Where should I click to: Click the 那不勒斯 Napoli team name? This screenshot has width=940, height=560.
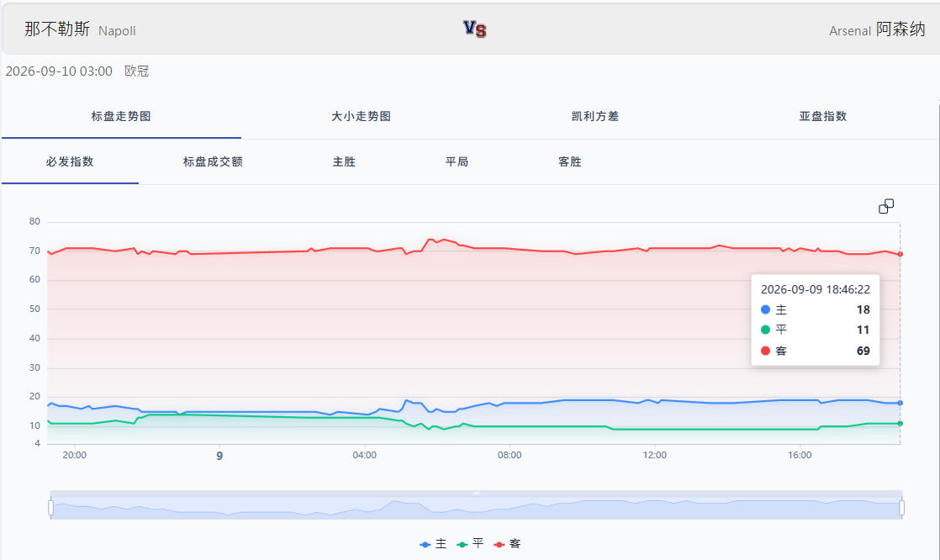tap(80, 29)
